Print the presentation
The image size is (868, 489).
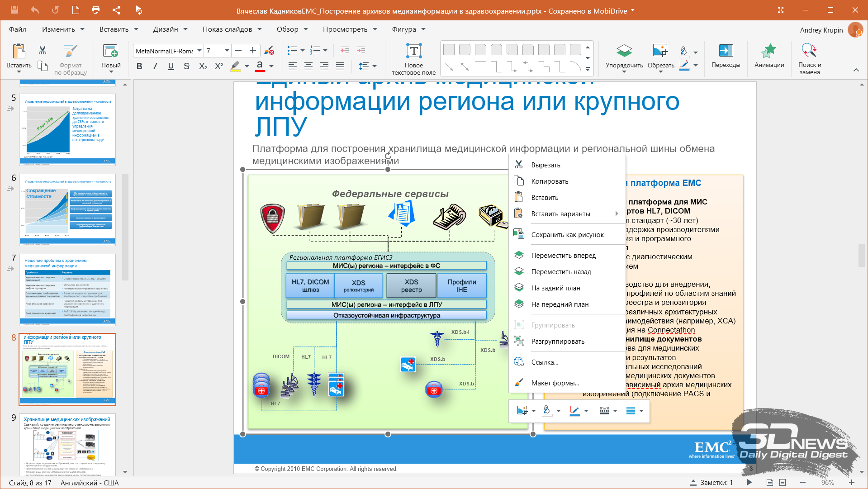pos(96,10)
